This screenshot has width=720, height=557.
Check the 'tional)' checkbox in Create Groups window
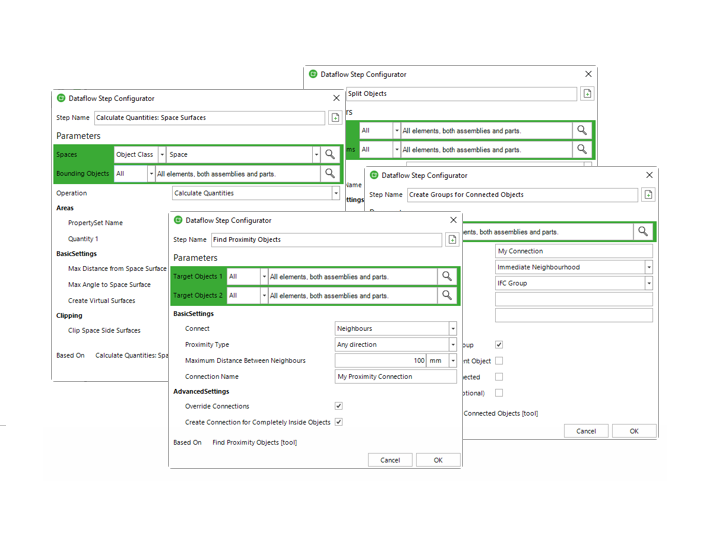[499, 393]
